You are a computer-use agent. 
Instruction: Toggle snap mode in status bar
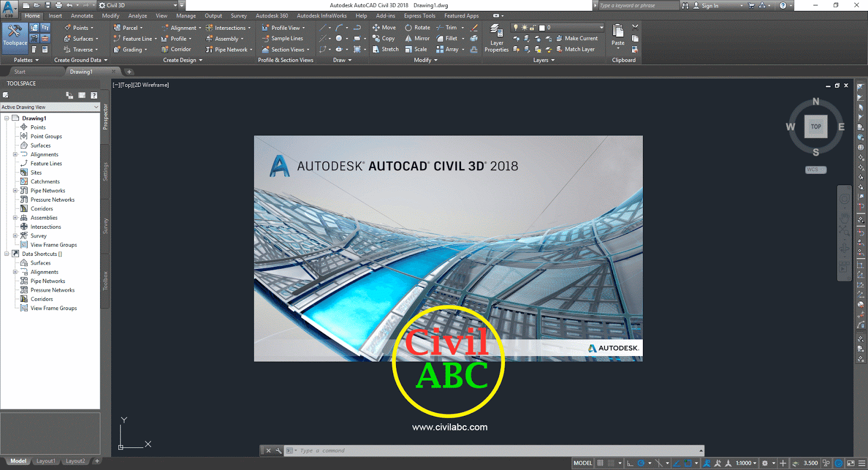[x=611, y=463]
